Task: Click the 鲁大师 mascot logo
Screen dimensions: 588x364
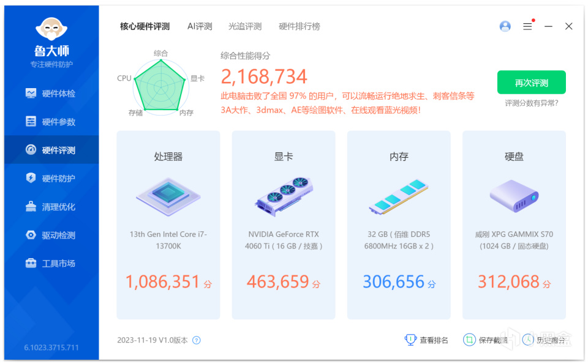Action: tap(51, 29)
